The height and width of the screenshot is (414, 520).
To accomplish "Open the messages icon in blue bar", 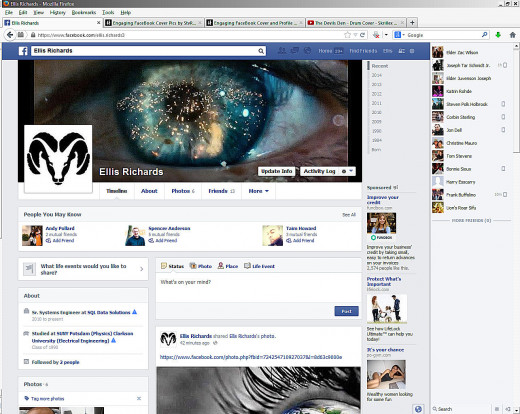I will pos(295,51).
